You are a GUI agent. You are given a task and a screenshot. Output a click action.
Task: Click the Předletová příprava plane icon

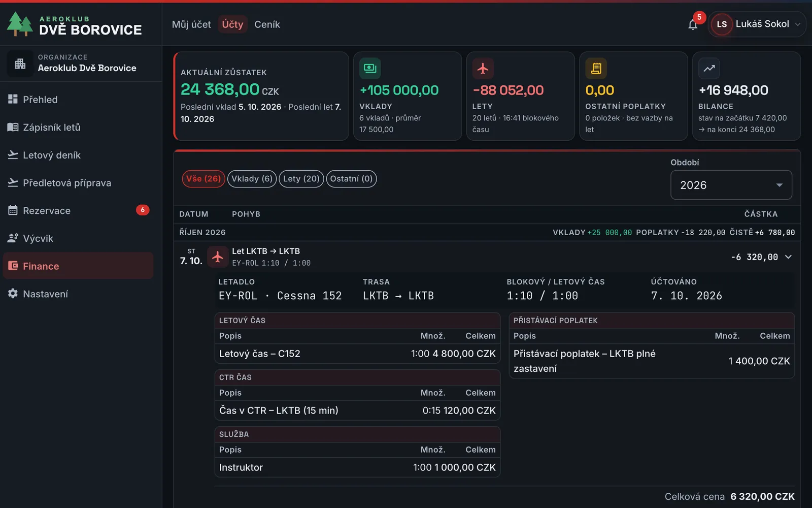click(x=13, y=182)
